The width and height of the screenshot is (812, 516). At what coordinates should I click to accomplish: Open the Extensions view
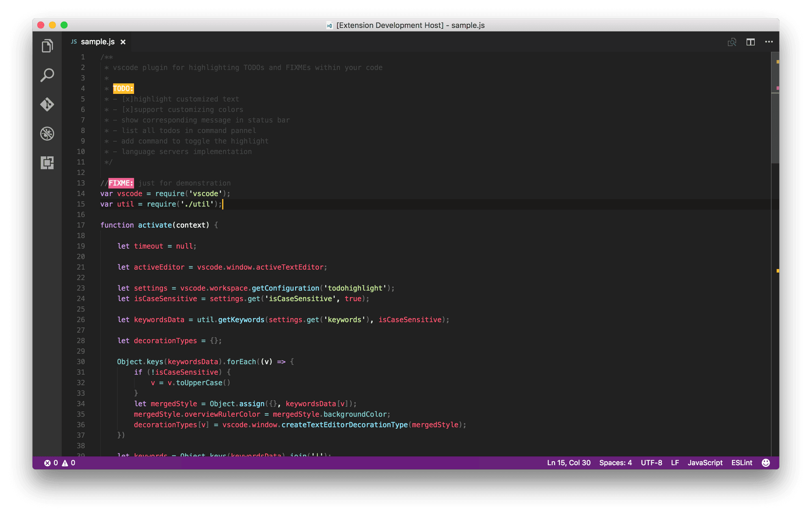pos(47,163)
